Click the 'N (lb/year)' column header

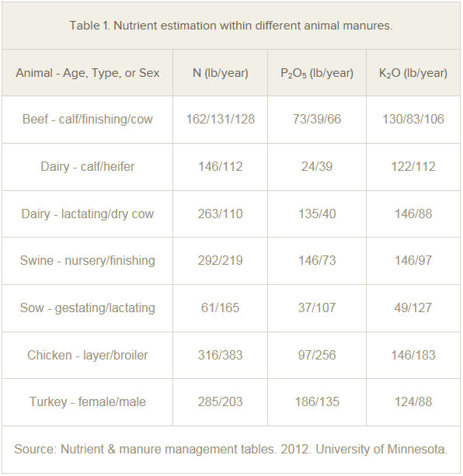(221, 73)
